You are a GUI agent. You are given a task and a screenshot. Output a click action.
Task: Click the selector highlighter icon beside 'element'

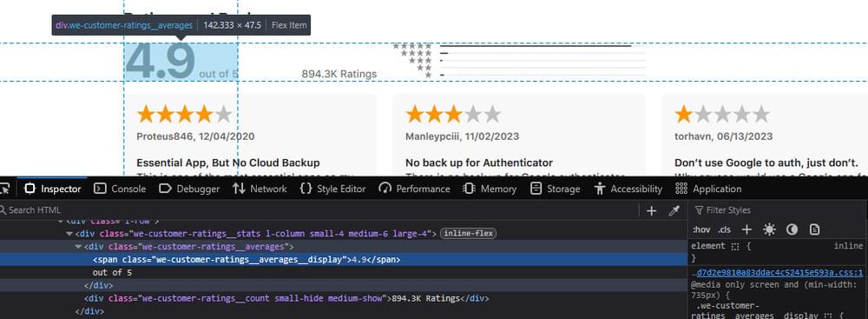coord(735,246)
